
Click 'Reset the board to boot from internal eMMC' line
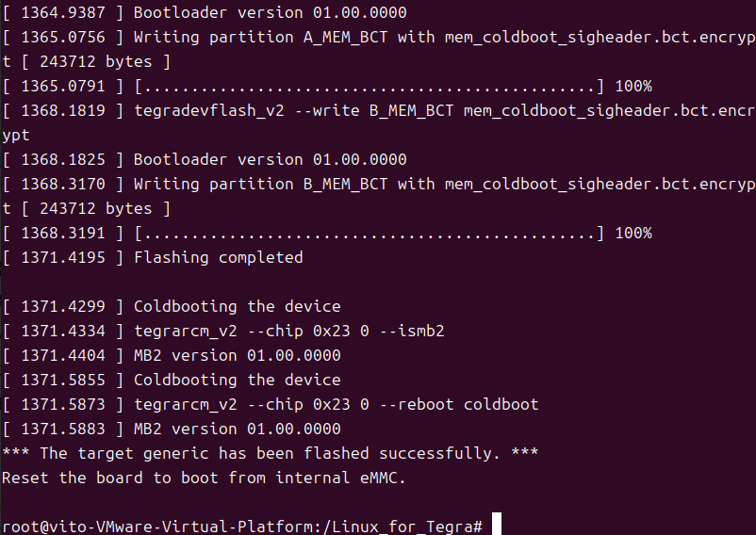tap(204, 478)
